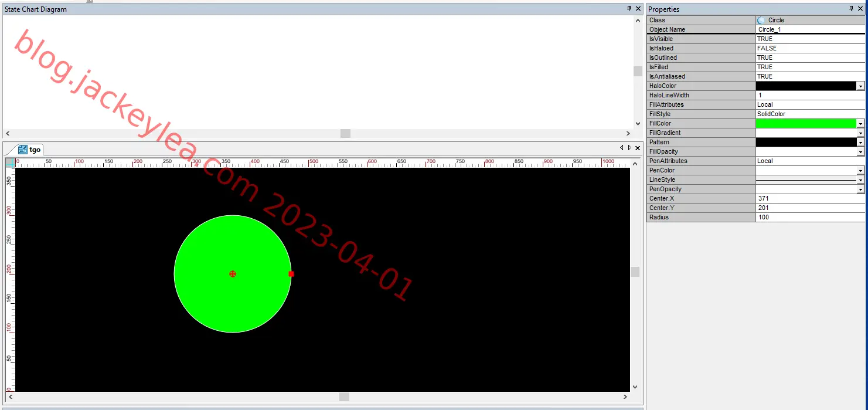The height and width of the screenshot is (410, 868).
Task: Close the tgo document tab
Action: [638, 148]
